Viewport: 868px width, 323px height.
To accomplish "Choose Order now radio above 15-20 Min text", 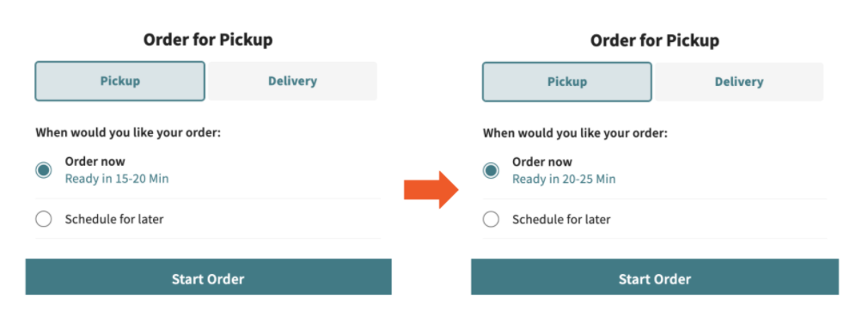I will click(44, 170).
